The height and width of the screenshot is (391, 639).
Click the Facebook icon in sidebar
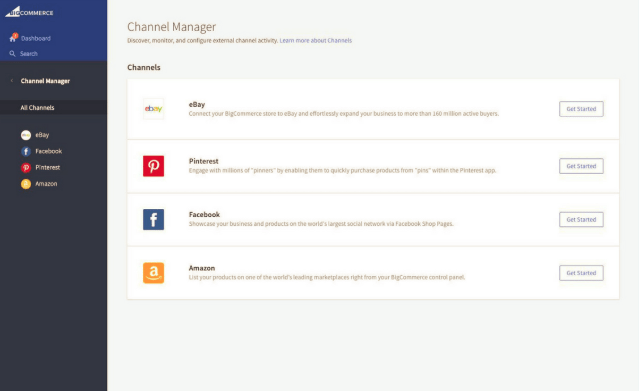pos(26,151)
